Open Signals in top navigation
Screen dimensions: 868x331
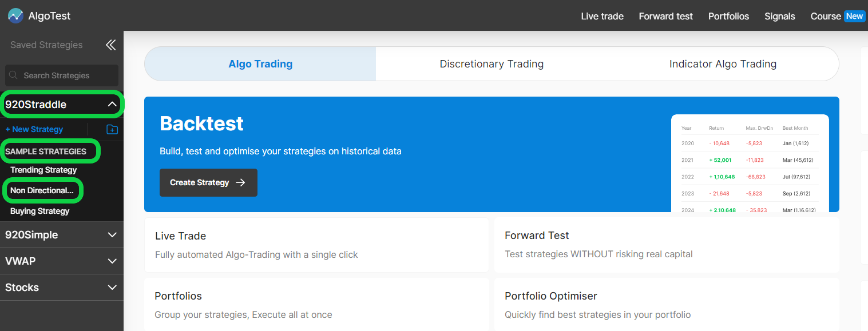[x=779, y=16]
